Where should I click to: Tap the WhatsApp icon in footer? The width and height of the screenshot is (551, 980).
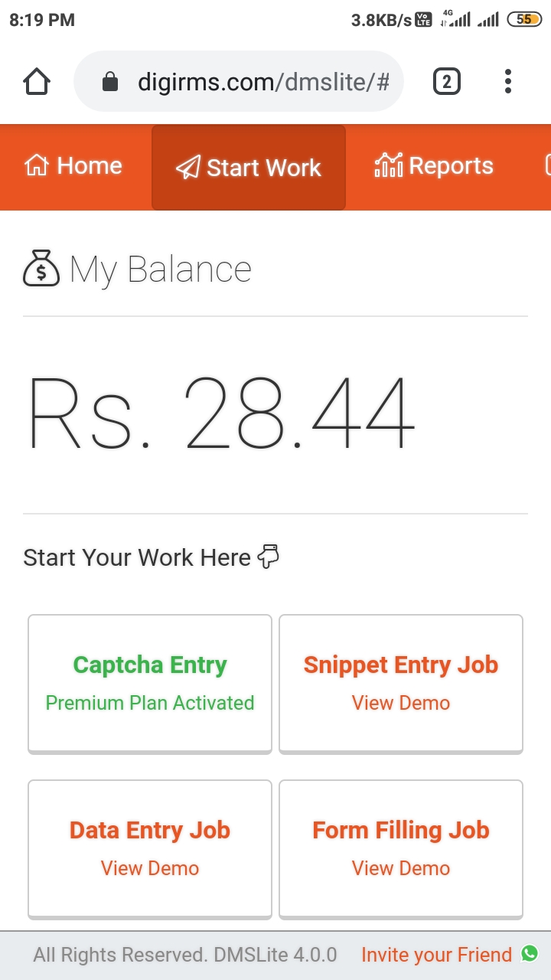click(x=530, y=953)
